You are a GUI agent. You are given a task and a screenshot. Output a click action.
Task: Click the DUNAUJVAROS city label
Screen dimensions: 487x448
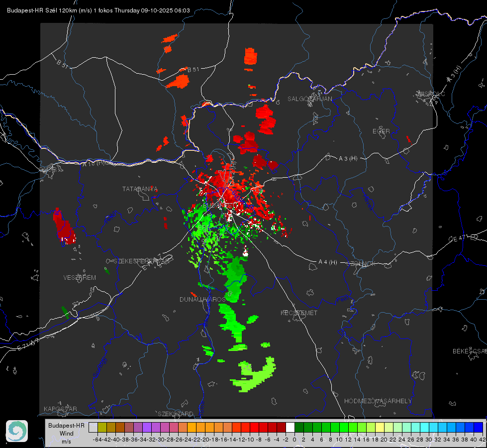click(x=202, y=299)
